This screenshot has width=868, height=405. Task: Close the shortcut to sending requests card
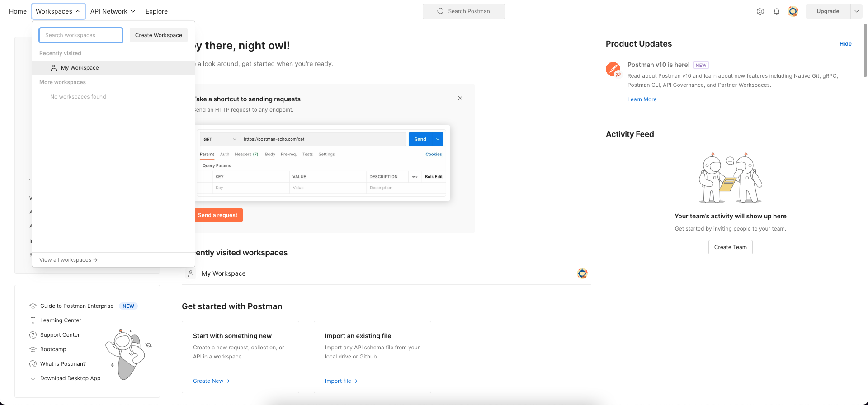[x=460, y=98]
